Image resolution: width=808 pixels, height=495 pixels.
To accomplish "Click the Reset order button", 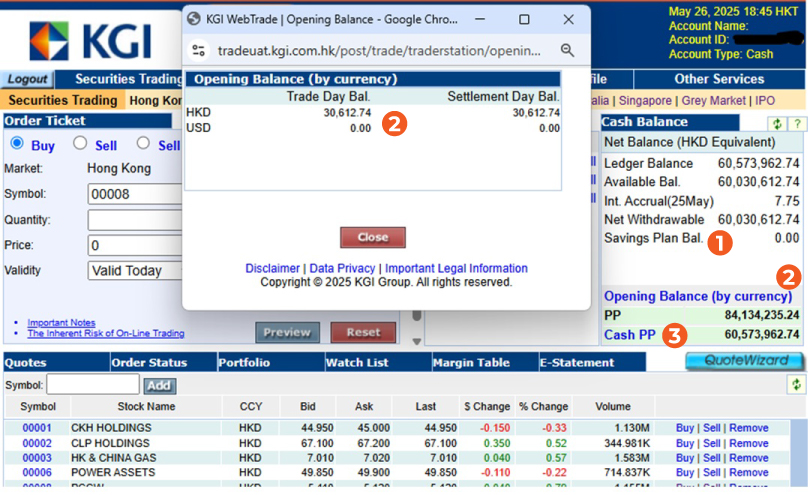I will (x=363, y=333).
